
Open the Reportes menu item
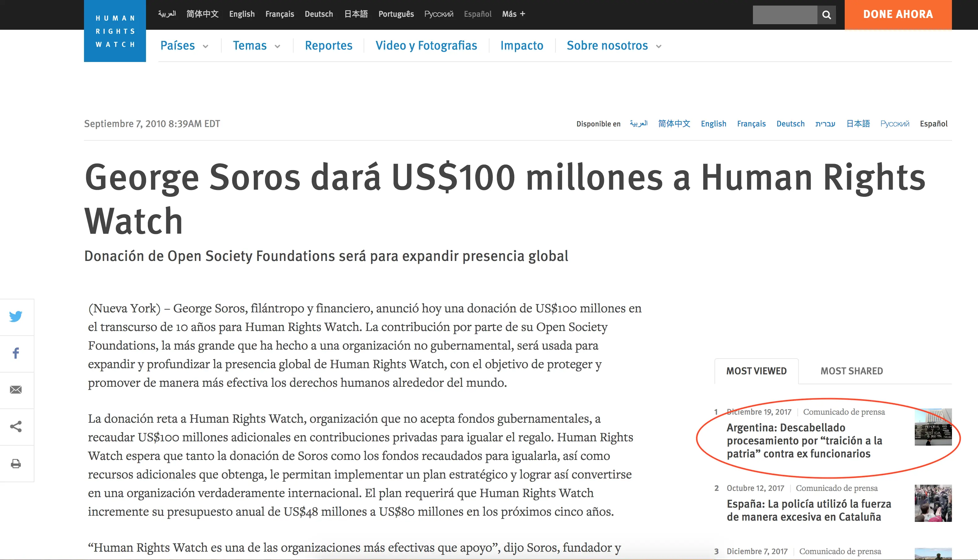329,46
